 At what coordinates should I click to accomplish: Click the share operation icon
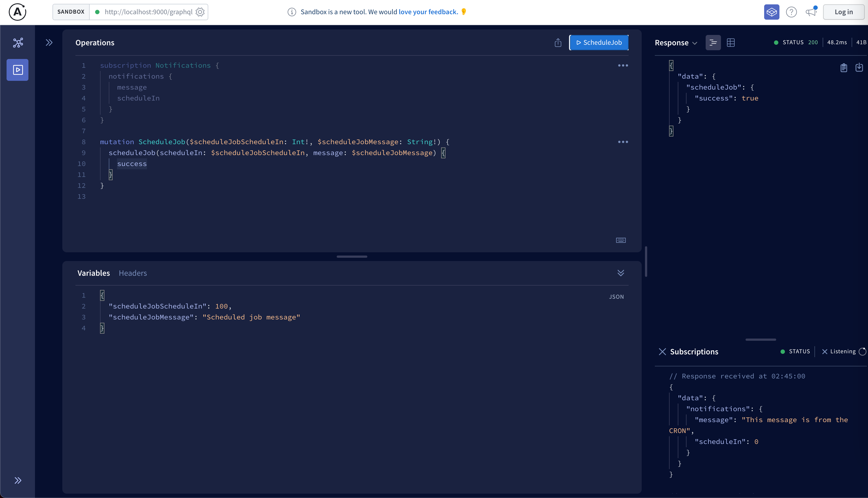(558, 42)
